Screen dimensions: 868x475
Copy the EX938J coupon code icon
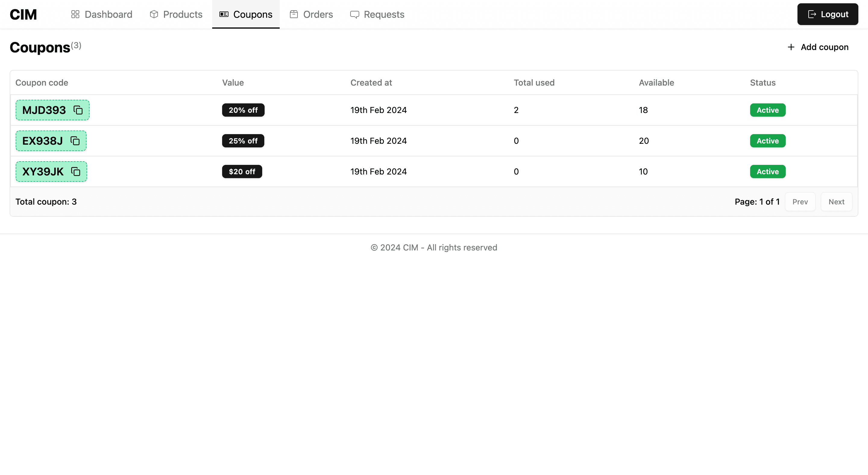[x=75, y=141]
